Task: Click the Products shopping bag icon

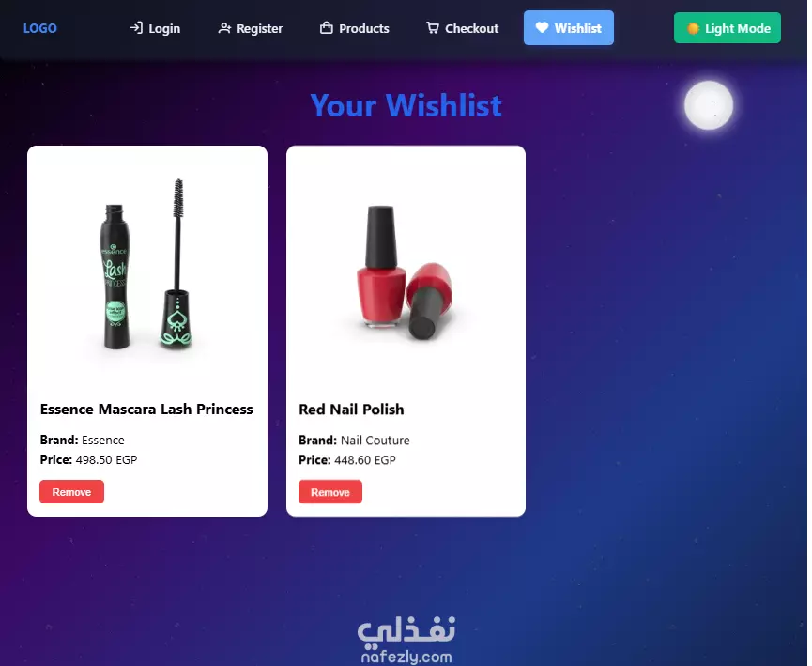Action: tap(327, 28)
